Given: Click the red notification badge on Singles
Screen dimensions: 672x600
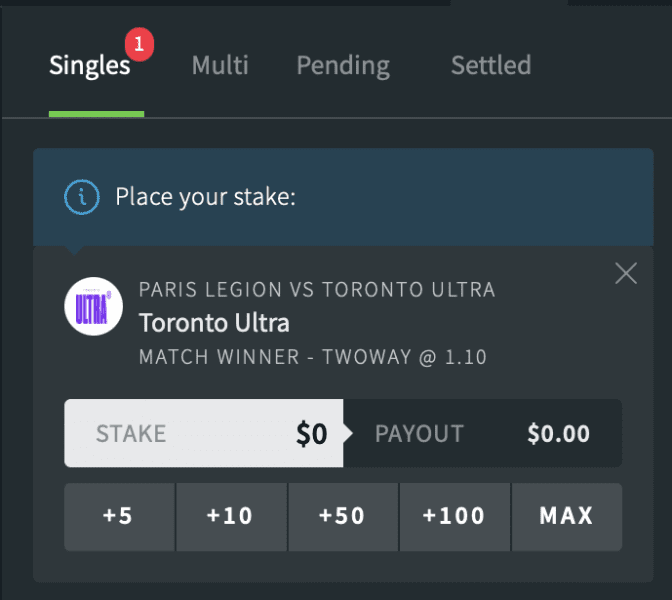Looking at the screenshot, I should click(x=140, y=44).
